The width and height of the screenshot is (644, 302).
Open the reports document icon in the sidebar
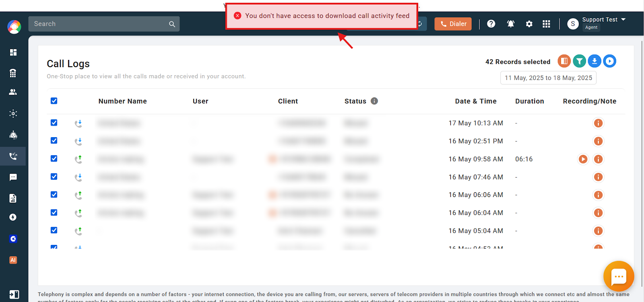pyautogui.click(x=13, y=198)
